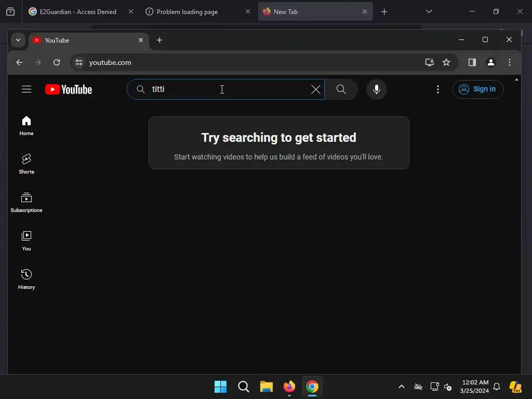Open the YouTube hamburger guide menu
The image size is (532, 399).
pyautogui.click(x=26, y=89)
